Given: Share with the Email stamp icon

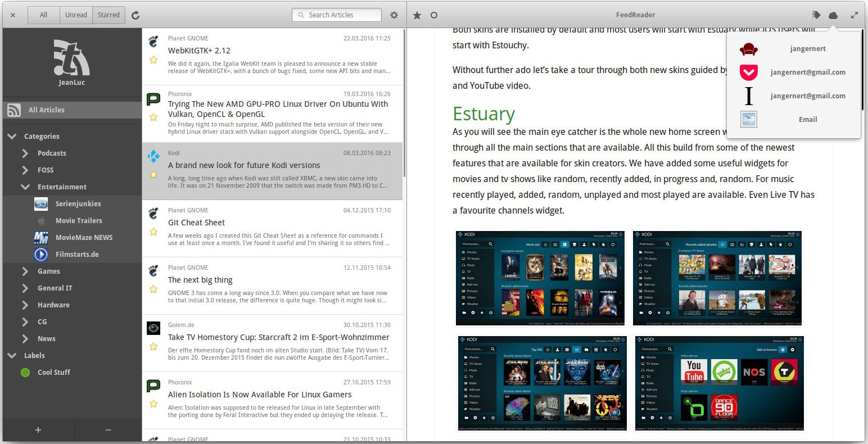Looking at the screenshot, I should point(748,119).
